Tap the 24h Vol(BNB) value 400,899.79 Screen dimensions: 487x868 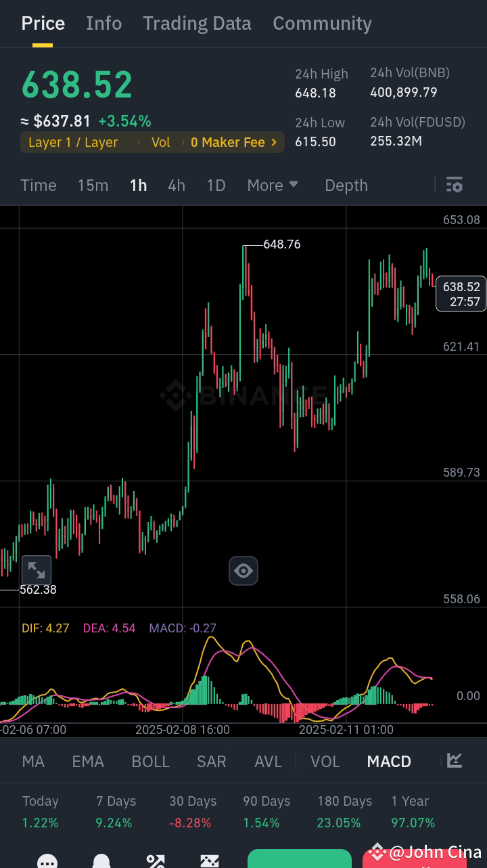[x=404, y=92]
